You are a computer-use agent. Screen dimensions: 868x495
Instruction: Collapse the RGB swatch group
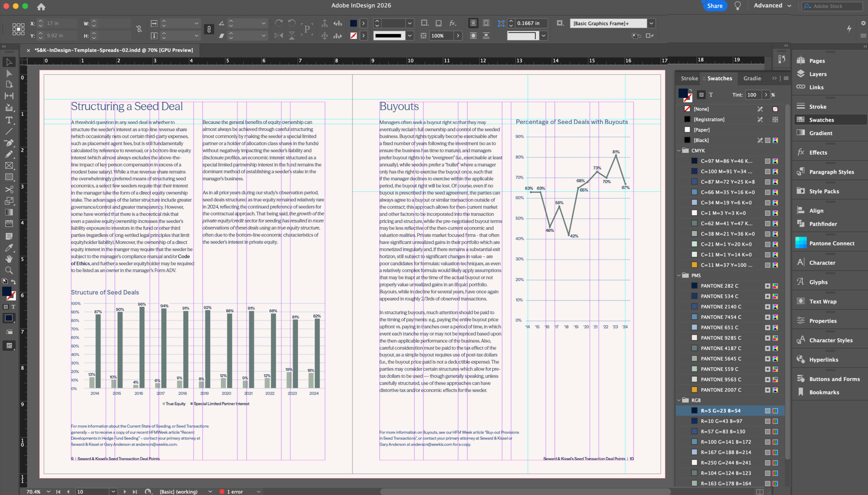679,400
